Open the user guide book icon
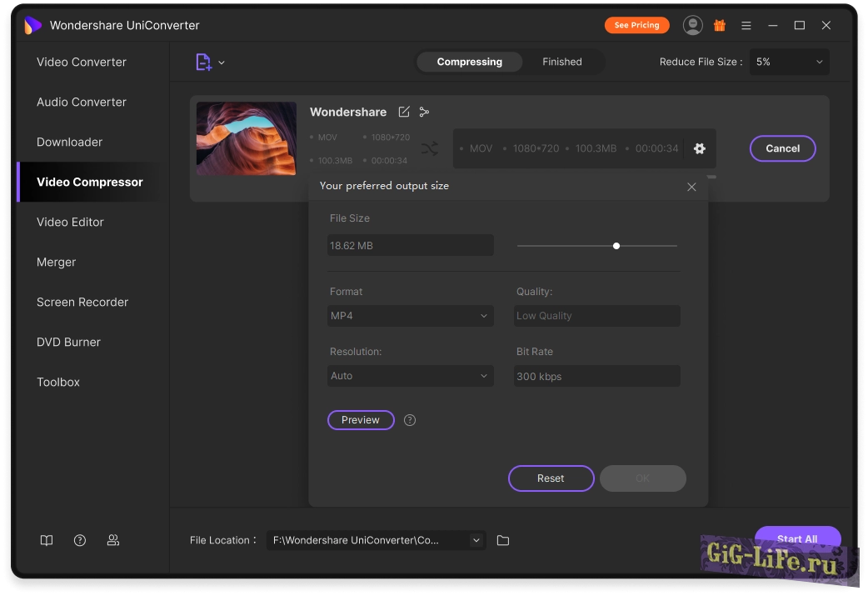Image resolution: width=868 pixels, height=596 pixels. tap(47, 540)
